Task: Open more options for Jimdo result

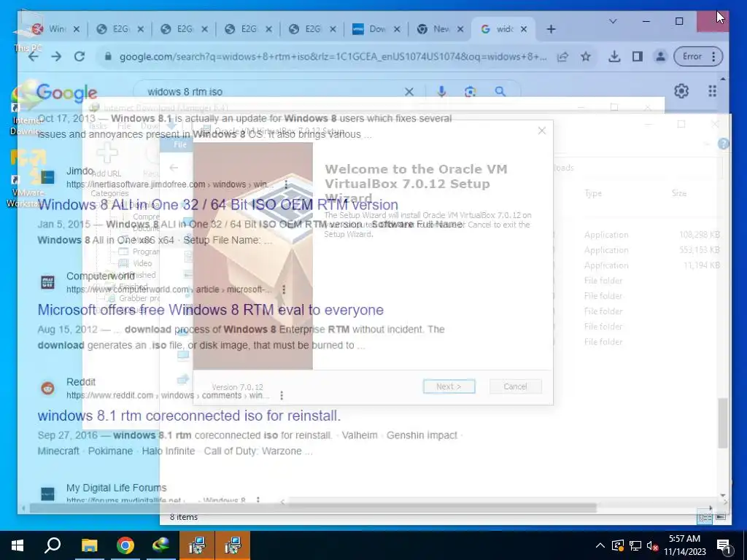Action: pos(286,184)
